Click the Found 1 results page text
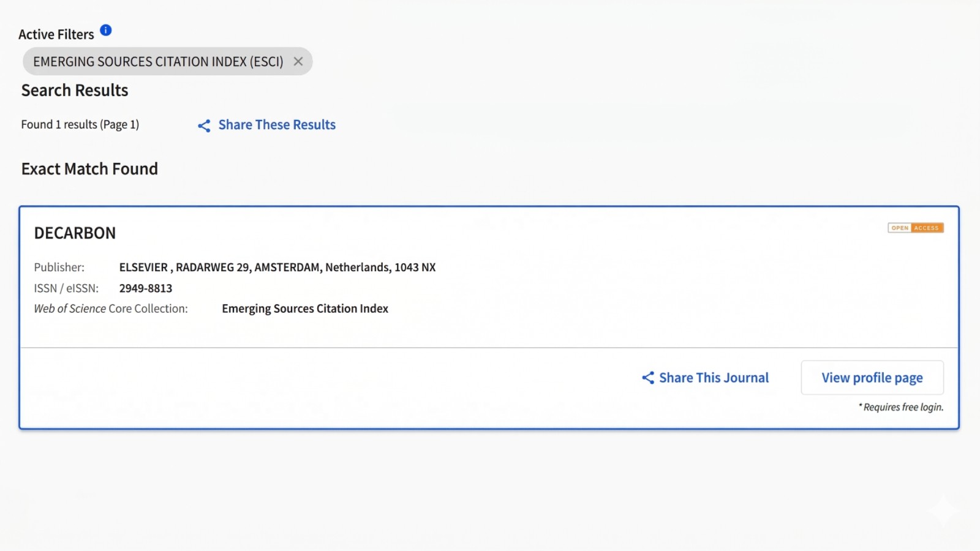Viewport: 980px width, 551px height. coord(80,125)
